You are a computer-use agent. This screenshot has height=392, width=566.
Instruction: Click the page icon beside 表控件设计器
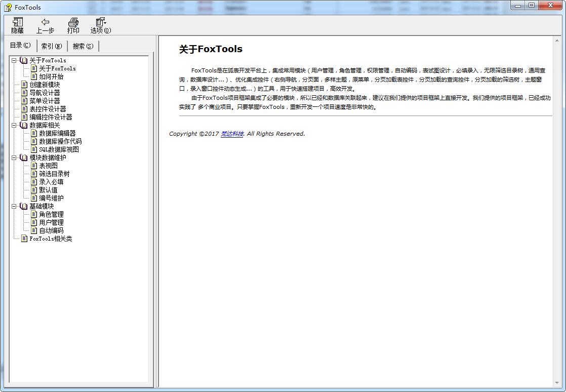[x=24, y=109]
